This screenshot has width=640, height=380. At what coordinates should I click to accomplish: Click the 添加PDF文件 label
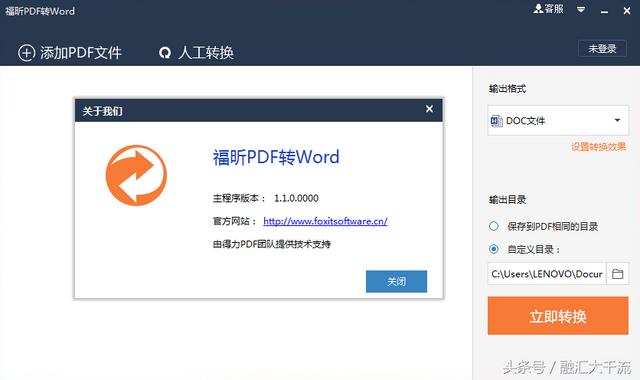81,53
